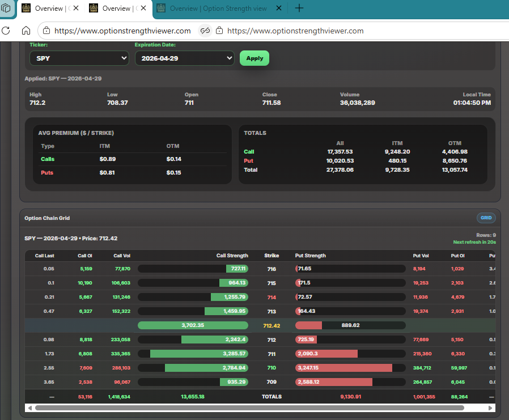Click the Call Strength column header

click(x=232, y=256)
